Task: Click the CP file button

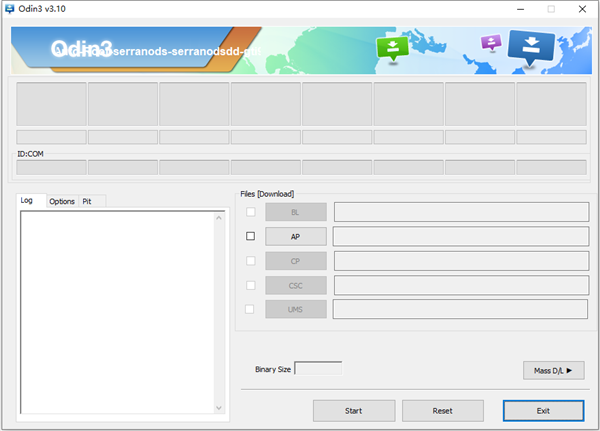Action: [296, 261]
